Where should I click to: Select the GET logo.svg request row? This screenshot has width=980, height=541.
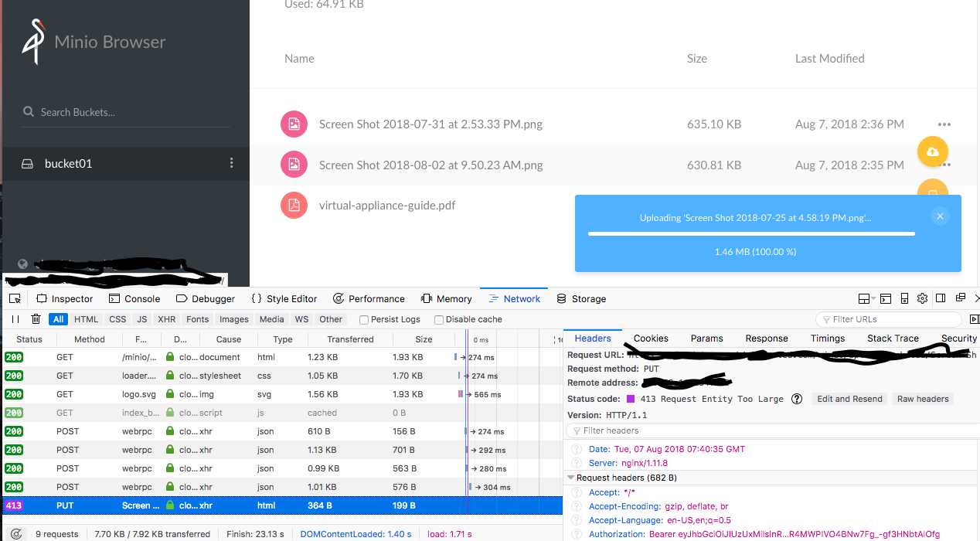(x=282, y=394)
